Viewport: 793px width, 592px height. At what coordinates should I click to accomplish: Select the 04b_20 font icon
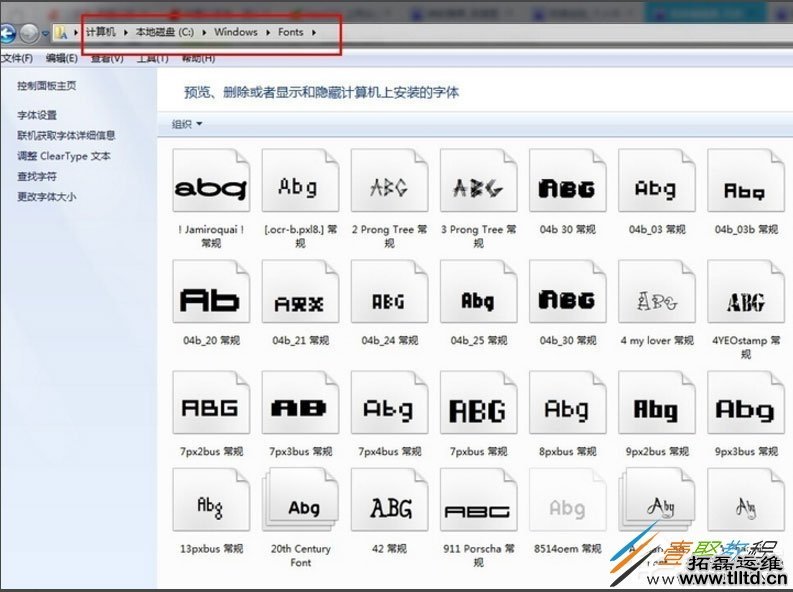click(211, 292)
